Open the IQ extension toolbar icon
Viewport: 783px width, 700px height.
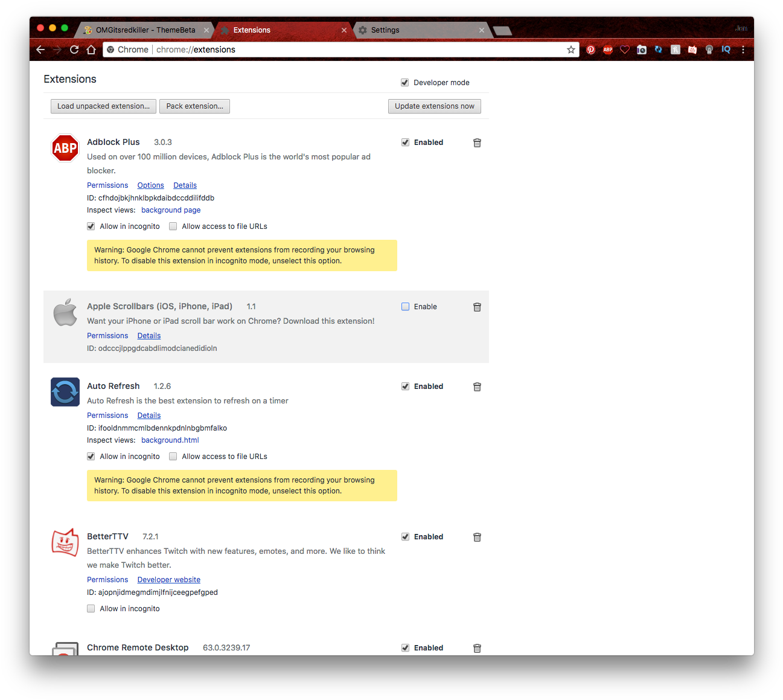pyautogui.click(x=726, y=50)
